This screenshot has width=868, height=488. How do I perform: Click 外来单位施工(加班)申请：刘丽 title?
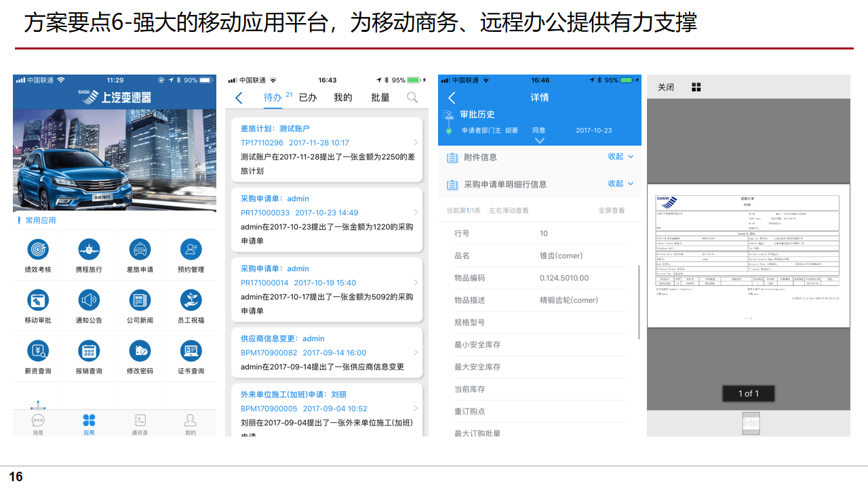(x=294, y=394)
